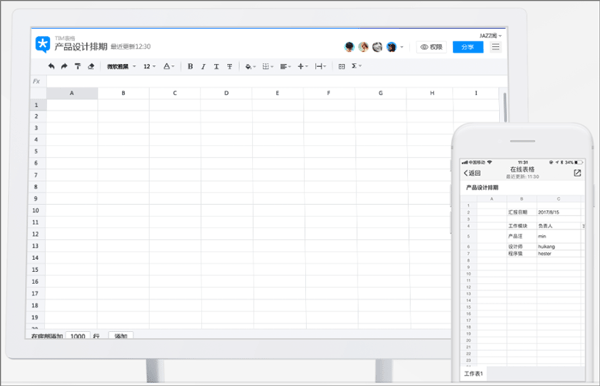Tap the phone column C header
The image size is (600, 386).
558,199
